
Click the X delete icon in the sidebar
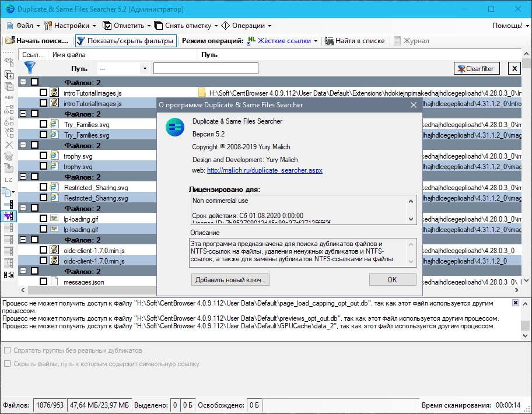point(9,145)
